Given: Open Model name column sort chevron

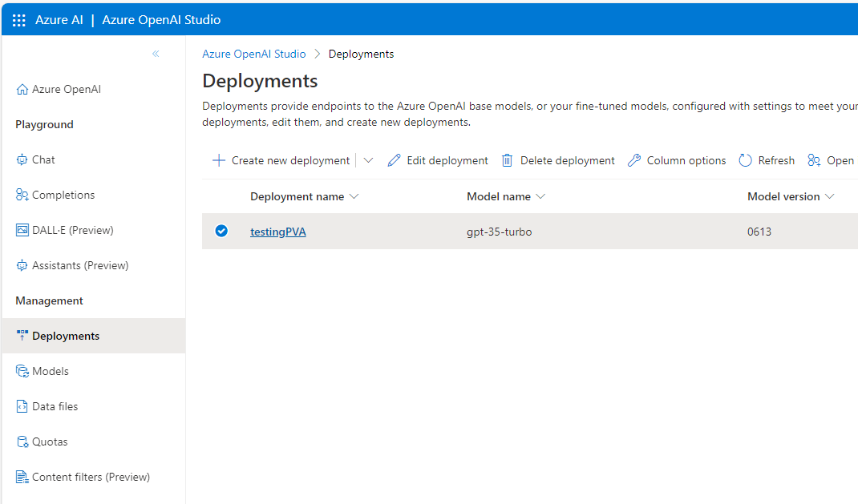Looking at the screenshot, I should click(540, 196).
